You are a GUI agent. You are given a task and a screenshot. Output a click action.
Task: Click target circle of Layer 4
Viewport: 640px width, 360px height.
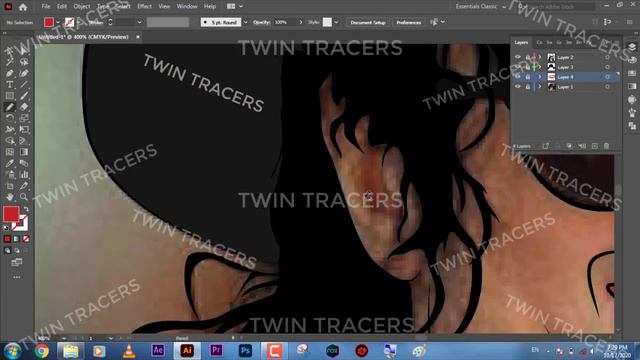point(607,77)
